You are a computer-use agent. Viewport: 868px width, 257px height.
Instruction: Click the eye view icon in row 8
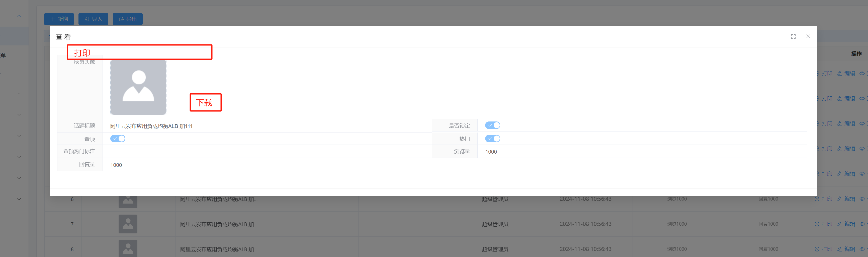(x=861, y=249)
